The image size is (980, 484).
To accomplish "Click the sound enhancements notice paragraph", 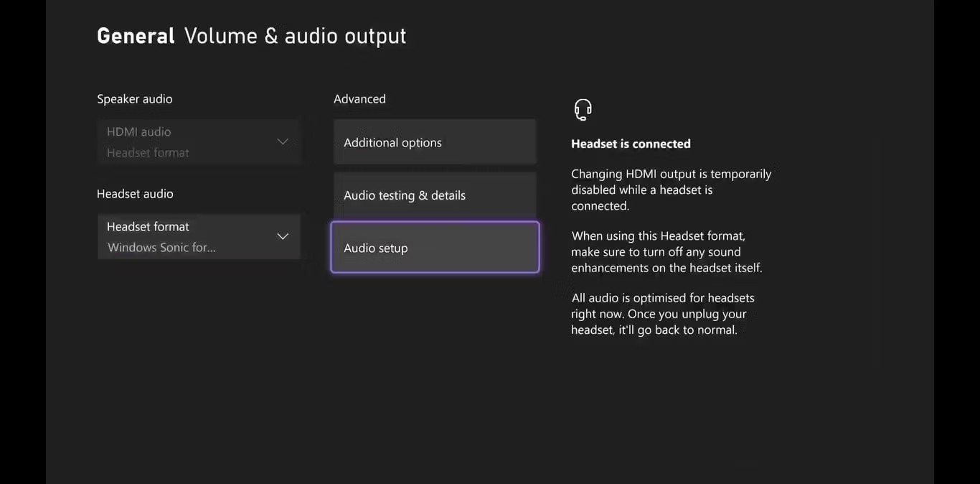I will point(666,252).
